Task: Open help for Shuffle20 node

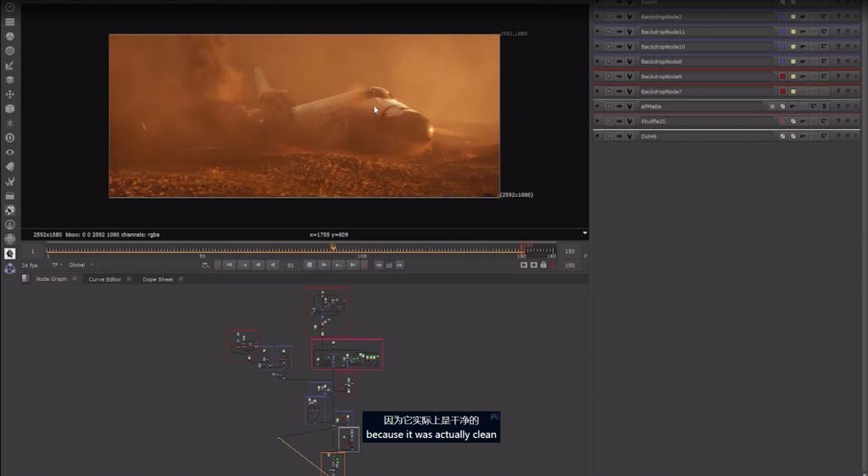Action: pyautogui.click(x=838, y=120)
